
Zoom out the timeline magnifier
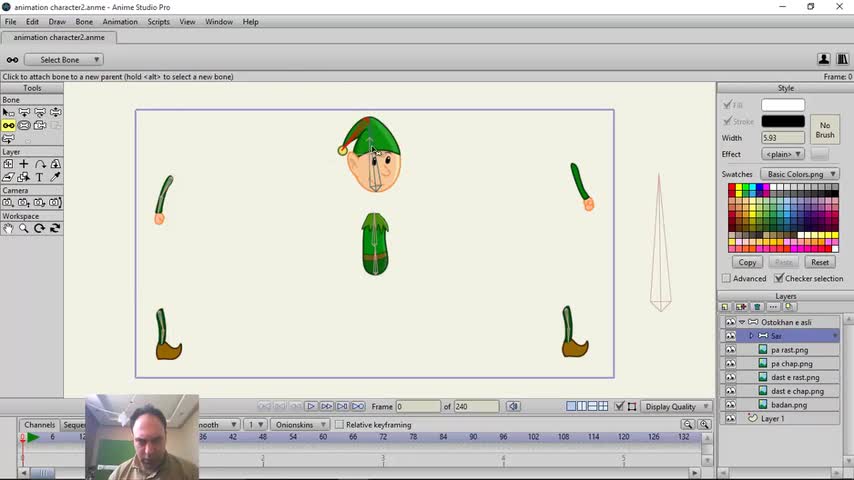pos(688,424)
